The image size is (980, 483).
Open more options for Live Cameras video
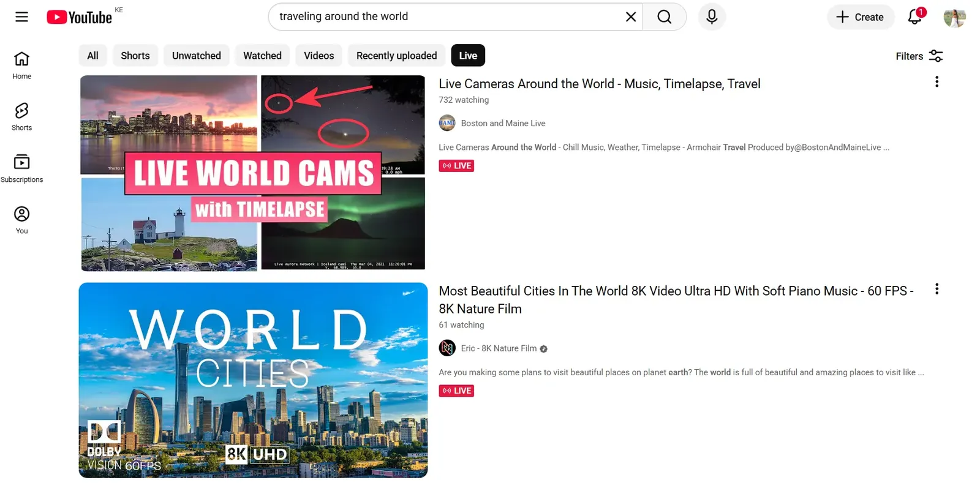click(x=937, y=82)
